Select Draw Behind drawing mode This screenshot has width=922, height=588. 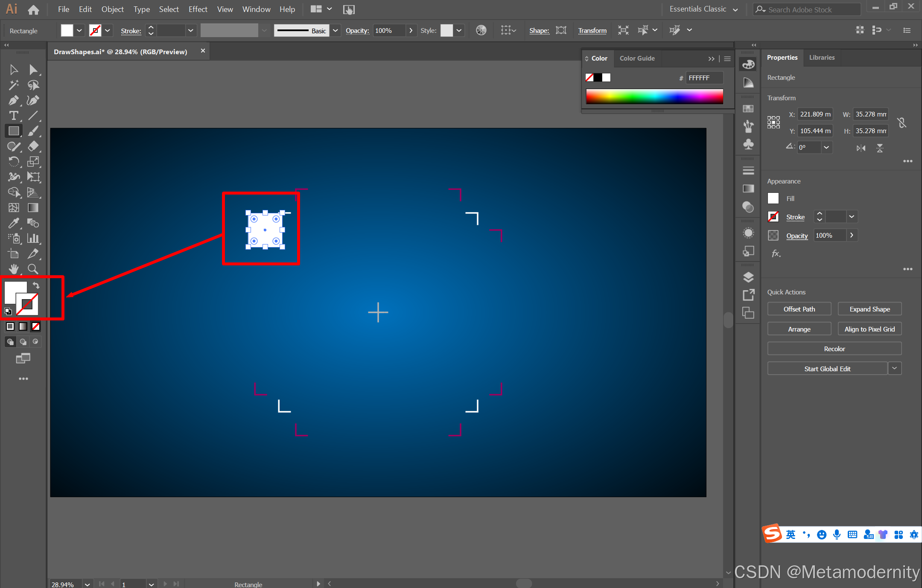tap(23, 342)
